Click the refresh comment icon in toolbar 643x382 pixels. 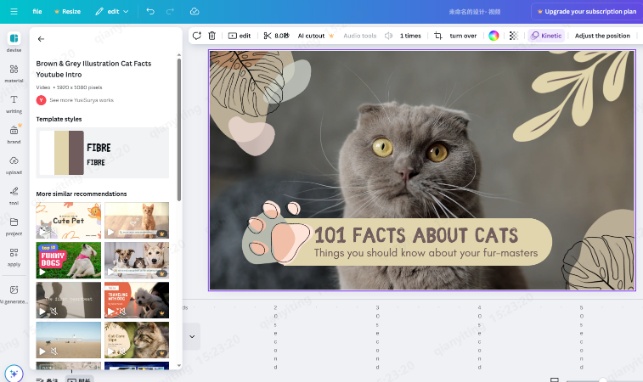point(197,36)
